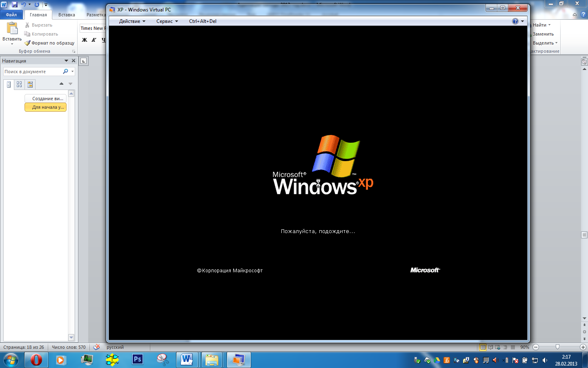Click the Word help question mark icon

[584, 14]
